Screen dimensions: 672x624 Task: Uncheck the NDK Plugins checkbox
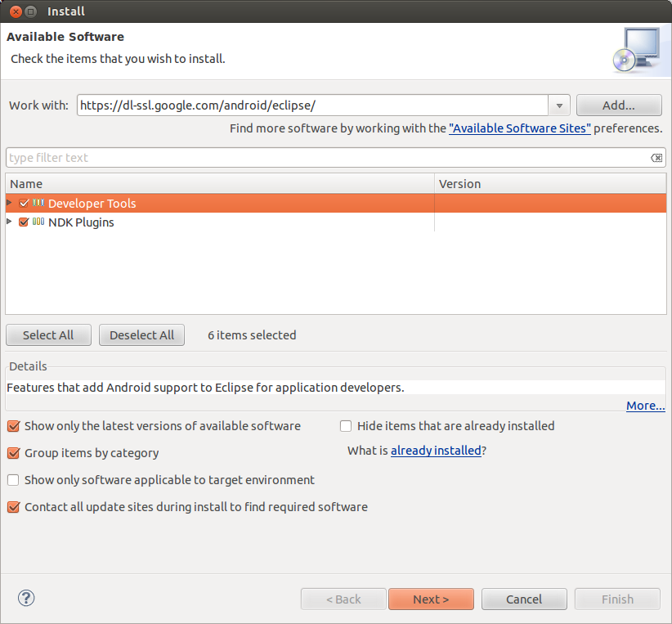click(x=24, y=222)
